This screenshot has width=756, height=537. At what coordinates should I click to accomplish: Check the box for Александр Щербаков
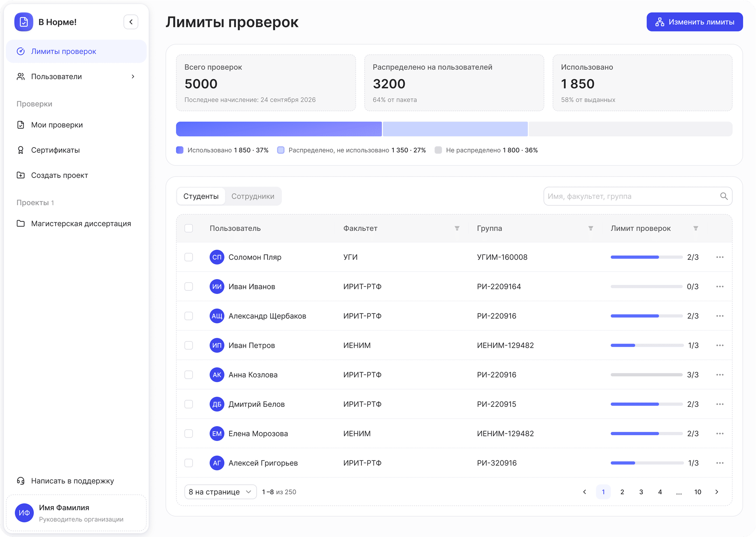pyautogui.click(x=189, y=316)
